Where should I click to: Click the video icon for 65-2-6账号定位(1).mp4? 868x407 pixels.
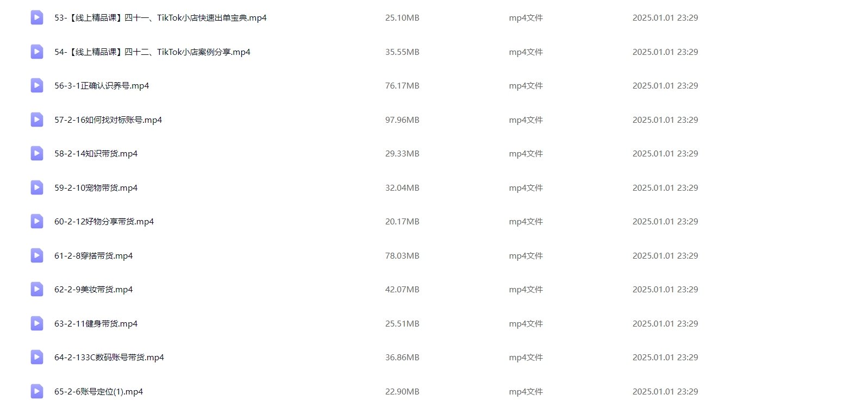point(37,392)
